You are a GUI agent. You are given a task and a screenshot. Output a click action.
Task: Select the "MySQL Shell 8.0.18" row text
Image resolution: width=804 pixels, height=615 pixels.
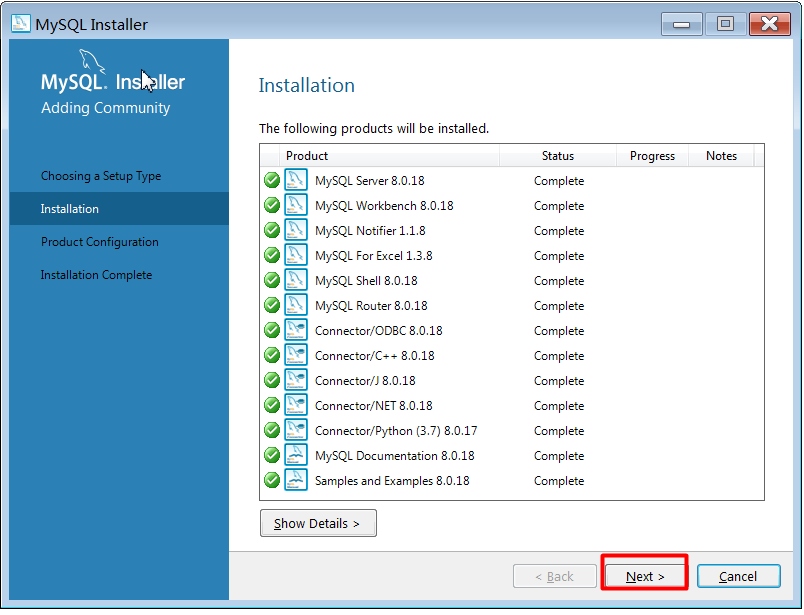click(366, 281)
